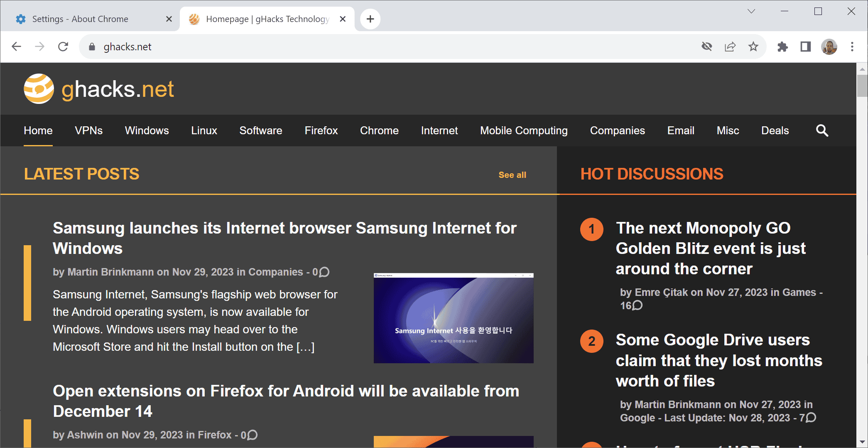Go back to the previous page
The image size is (868, 448).
[16, 47]
